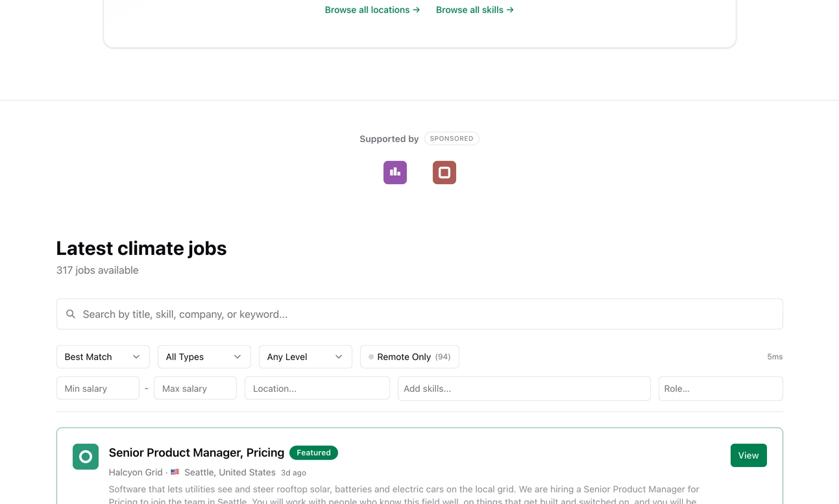
Task: Open the purple bar-chart sponsor logo
Action: click(395, 173)
